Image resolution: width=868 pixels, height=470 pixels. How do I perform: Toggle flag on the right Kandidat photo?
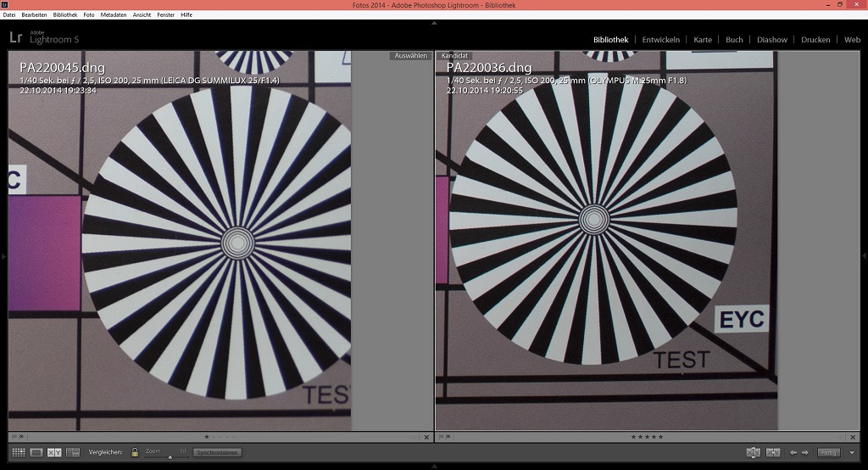(x=441, y=437)
